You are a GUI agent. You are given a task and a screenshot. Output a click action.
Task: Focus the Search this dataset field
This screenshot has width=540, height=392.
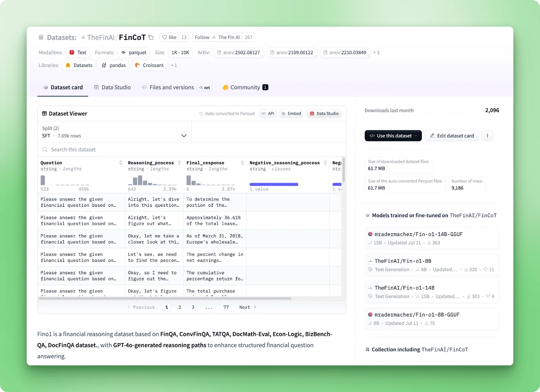click(192, 150)
